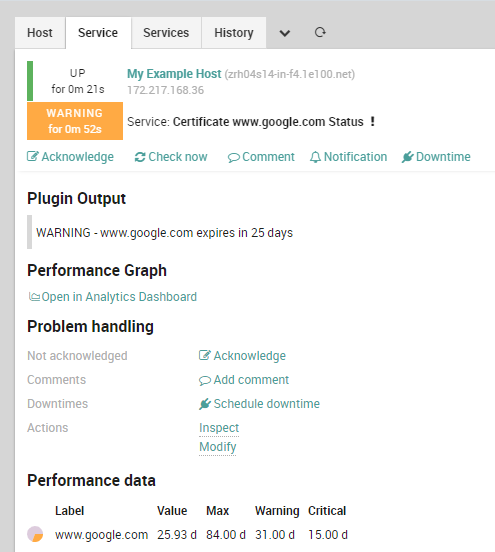
Task: Expand the tab dropdown chevron
Action: 284,33
